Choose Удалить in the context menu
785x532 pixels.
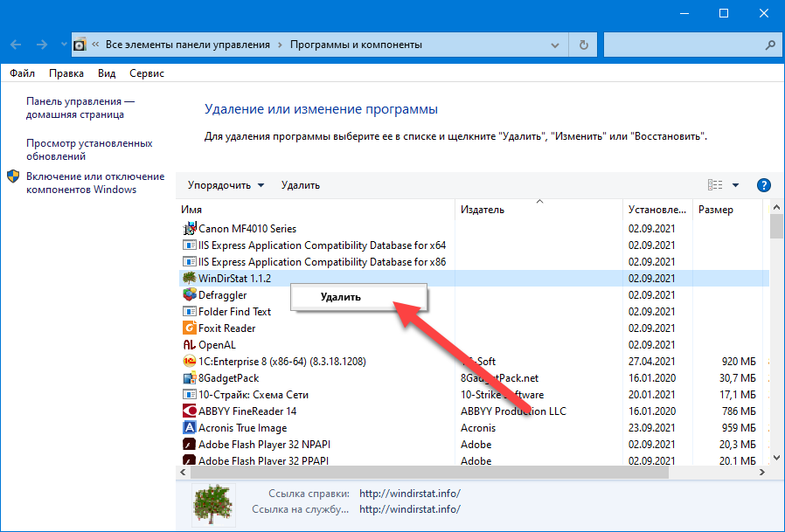click(358, 297)
